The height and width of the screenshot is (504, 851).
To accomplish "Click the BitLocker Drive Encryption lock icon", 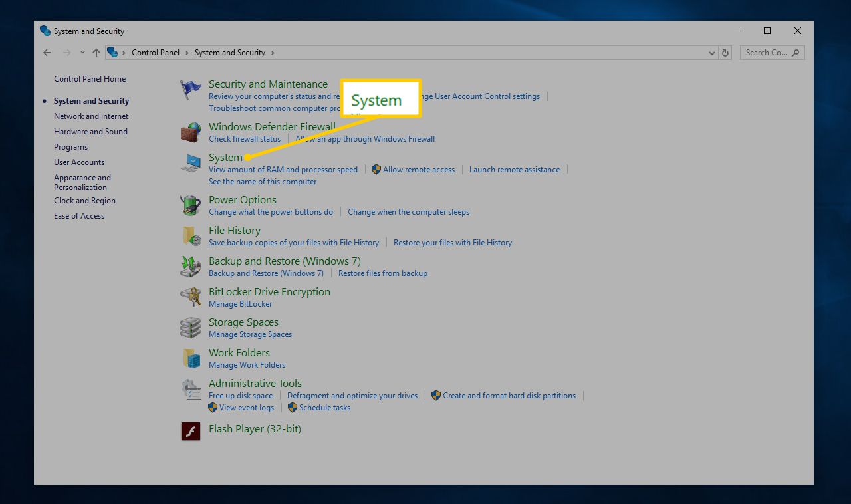I will point(191,297).
